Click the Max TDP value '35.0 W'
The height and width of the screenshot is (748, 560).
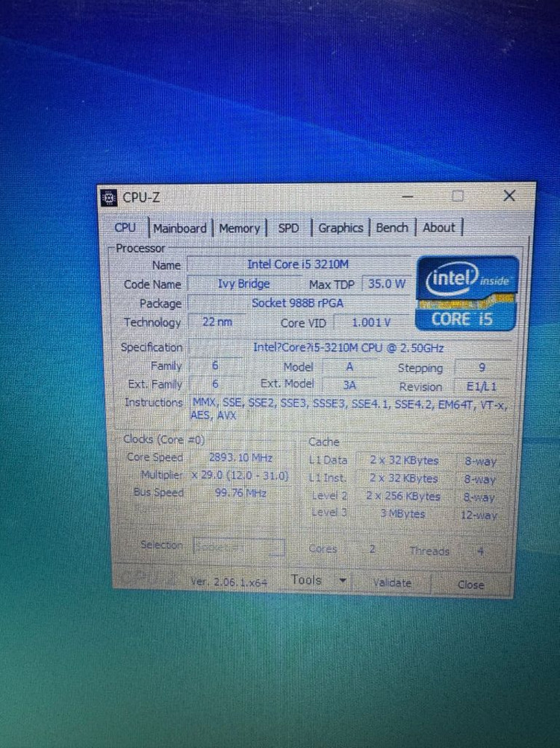387,284
